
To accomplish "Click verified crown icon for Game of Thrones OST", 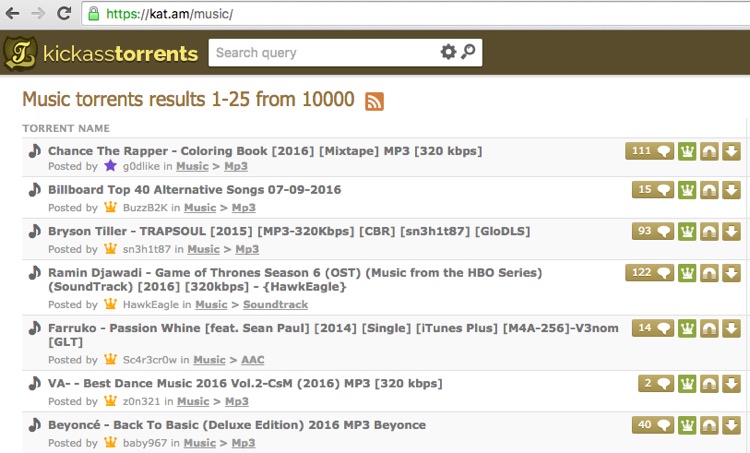I will (x=687, y=273).
